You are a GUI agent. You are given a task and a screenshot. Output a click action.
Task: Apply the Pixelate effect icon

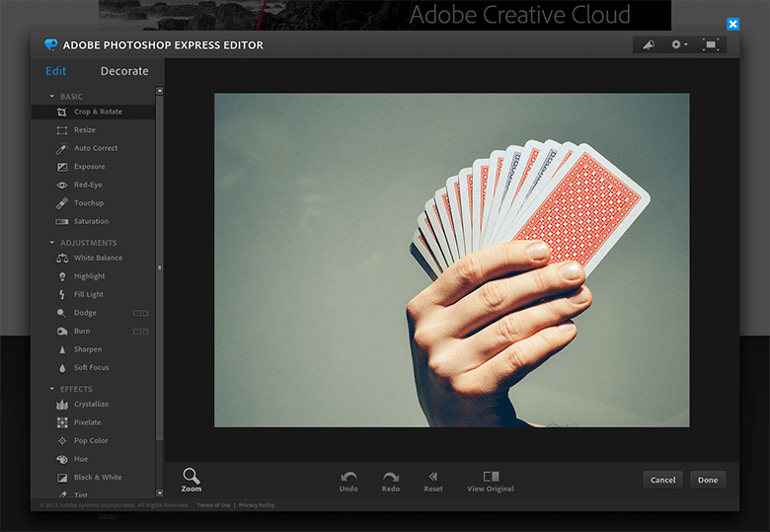(x=62, y=422)
